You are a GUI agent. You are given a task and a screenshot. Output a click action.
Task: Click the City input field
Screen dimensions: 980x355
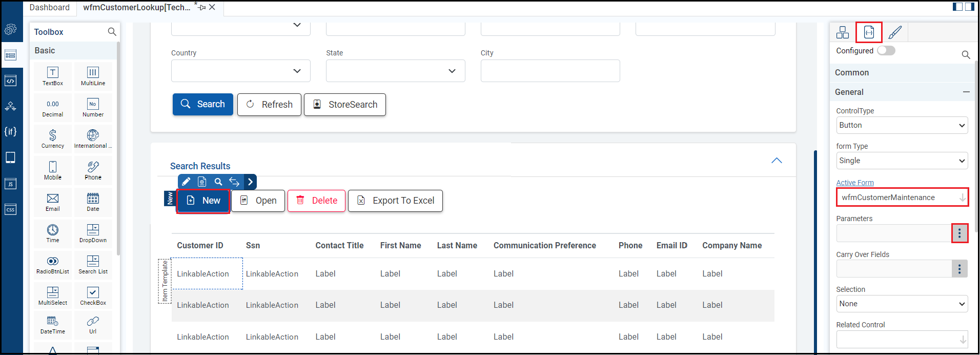pos(550,71)
